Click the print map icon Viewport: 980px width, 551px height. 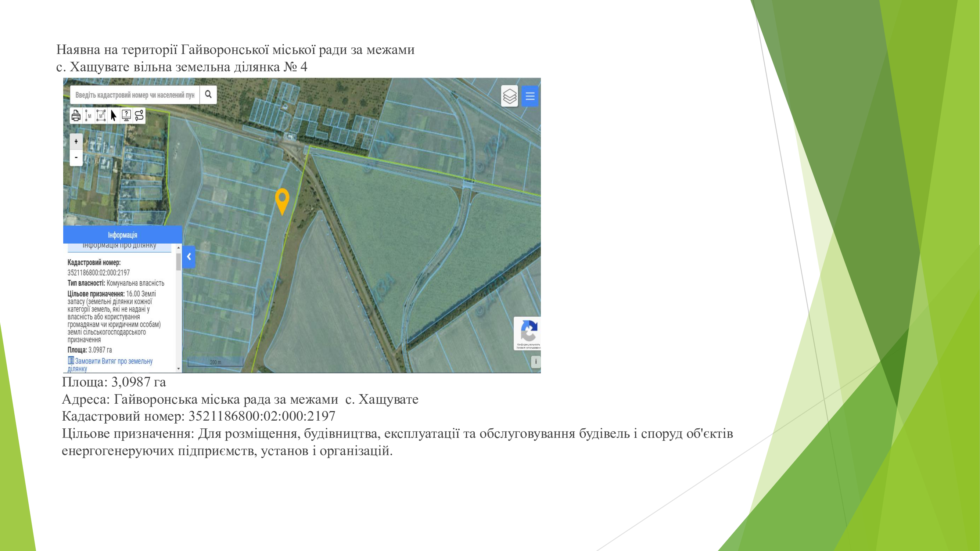click(76, 115)
